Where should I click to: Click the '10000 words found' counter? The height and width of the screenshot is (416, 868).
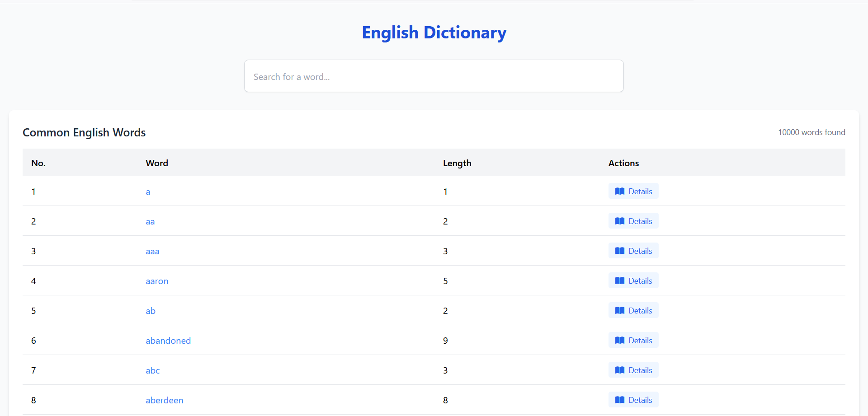coord(811,132)
